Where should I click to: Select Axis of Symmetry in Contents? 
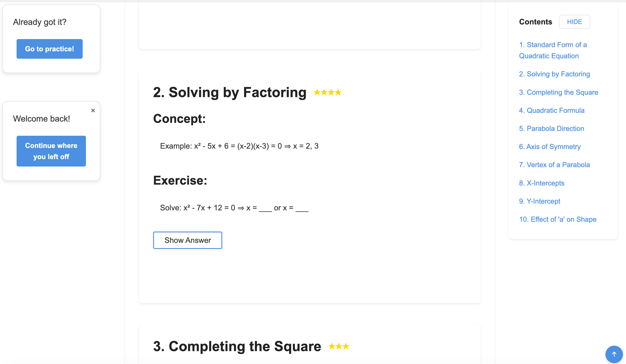550,147
